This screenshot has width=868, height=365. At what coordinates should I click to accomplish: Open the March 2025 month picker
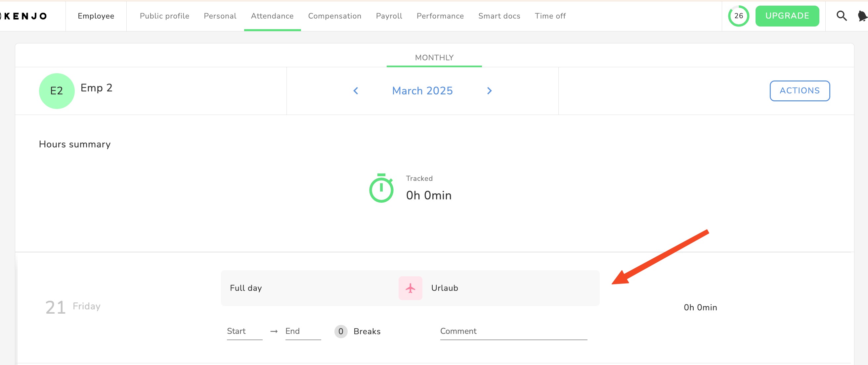point(422,91)
